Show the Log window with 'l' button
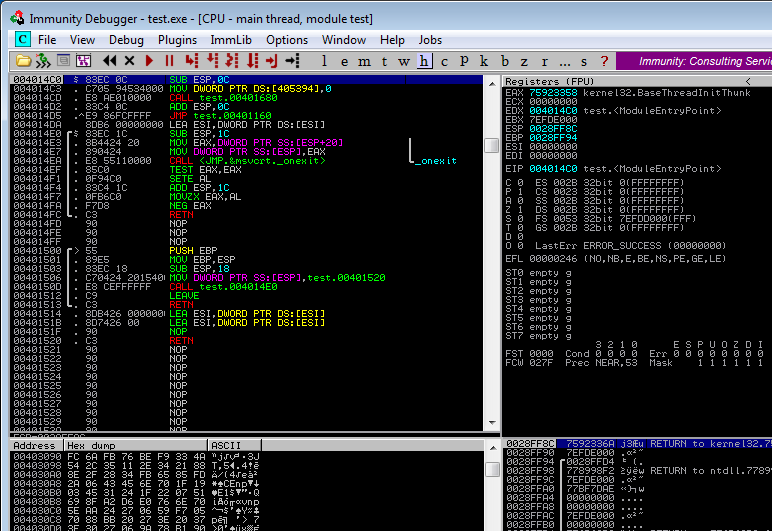 pyautogui.click(x=323, y=61)
